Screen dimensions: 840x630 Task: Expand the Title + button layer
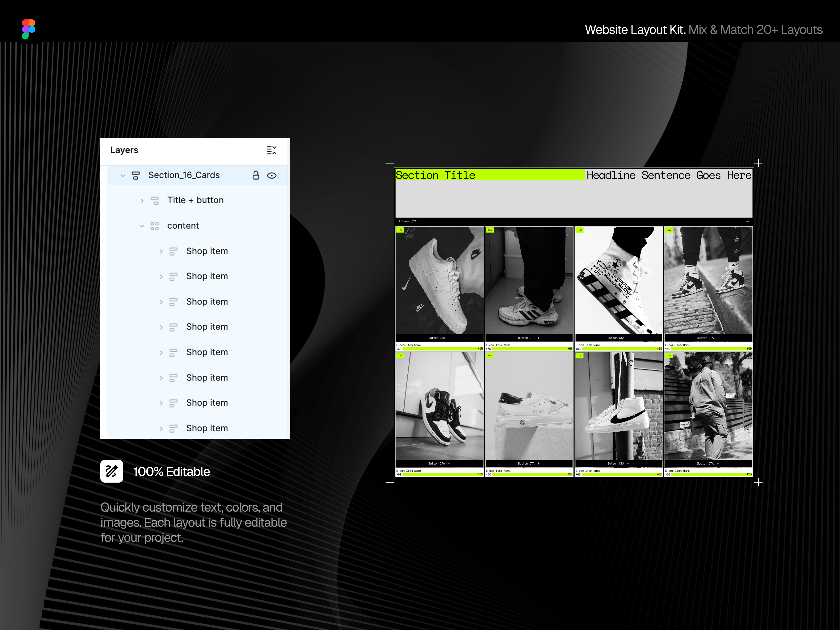[142, 201]
